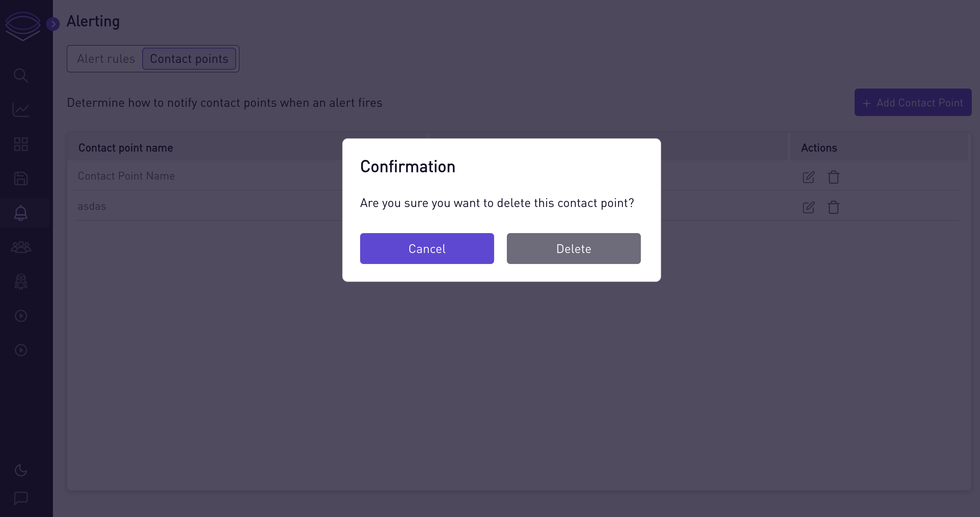Click the robot assistant icon in sidebar

pyautogui.click(x=21, y=281)
